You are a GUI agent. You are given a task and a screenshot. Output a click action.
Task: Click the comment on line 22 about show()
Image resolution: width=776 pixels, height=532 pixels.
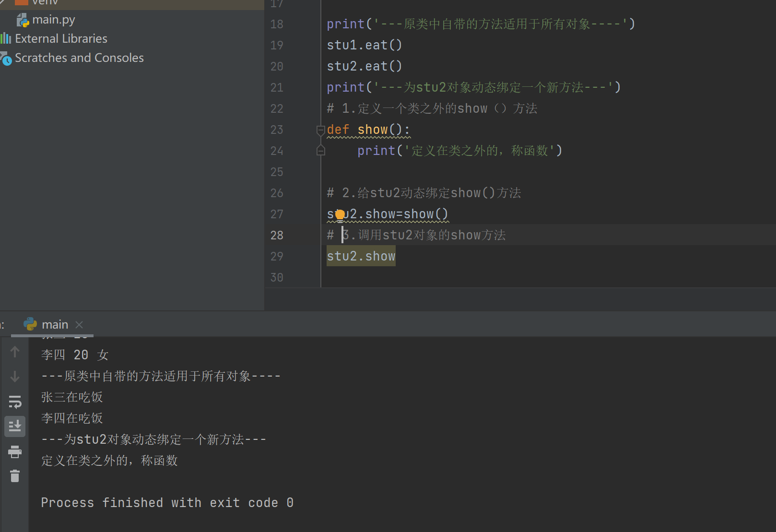coord(432,108)
